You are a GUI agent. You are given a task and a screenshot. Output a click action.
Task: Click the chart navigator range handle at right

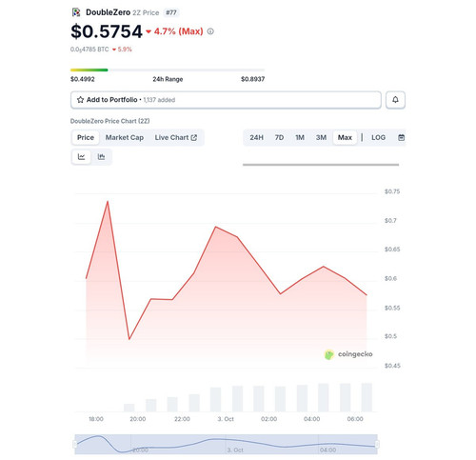377,444
